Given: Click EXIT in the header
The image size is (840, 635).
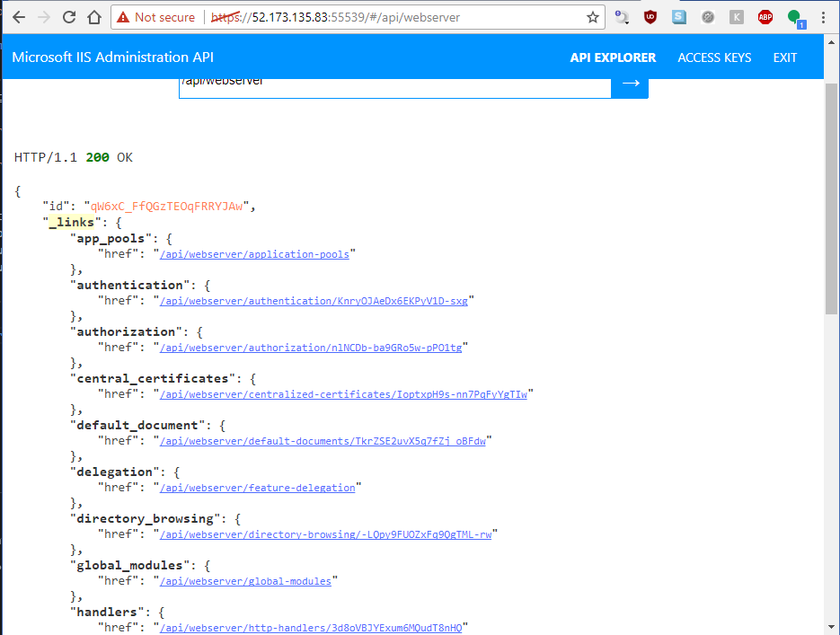Looking at the screenshot, I should click(x=784, y=57).
